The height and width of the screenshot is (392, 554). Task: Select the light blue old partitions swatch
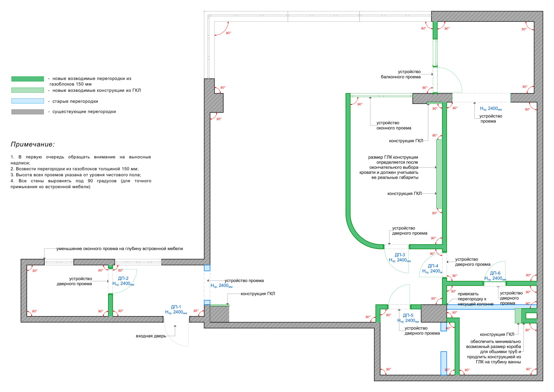pos(28,101)
